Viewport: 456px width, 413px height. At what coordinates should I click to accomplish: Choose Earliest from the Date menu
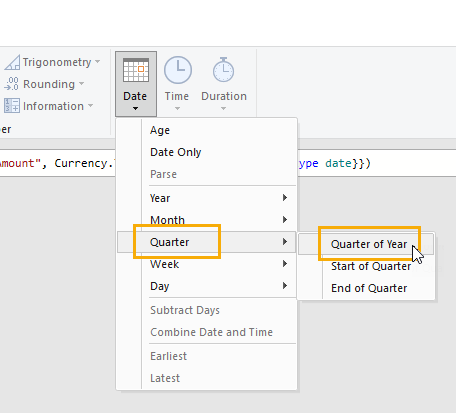coord(206,356)
